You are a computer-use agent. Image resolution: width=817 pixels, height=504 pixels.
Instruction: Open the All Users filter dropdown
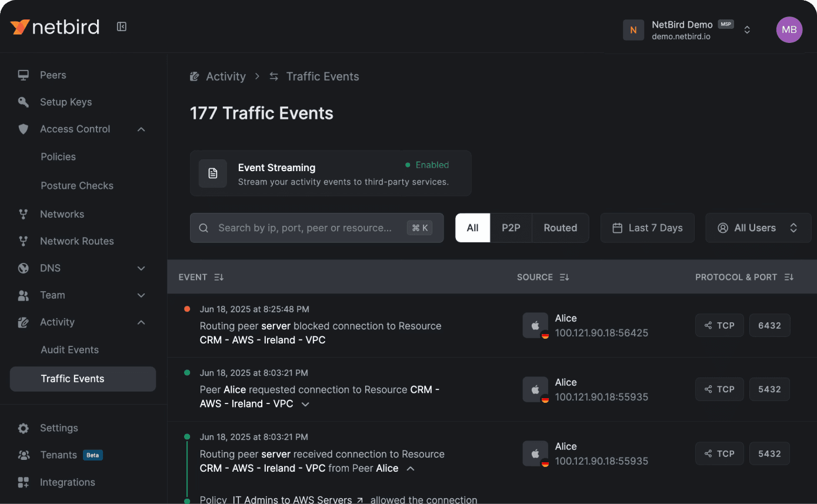758,228
